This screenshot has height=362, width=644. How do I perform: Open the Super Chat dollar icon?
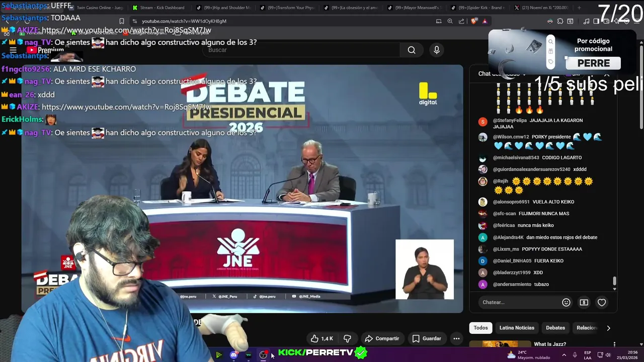(584, 302)
